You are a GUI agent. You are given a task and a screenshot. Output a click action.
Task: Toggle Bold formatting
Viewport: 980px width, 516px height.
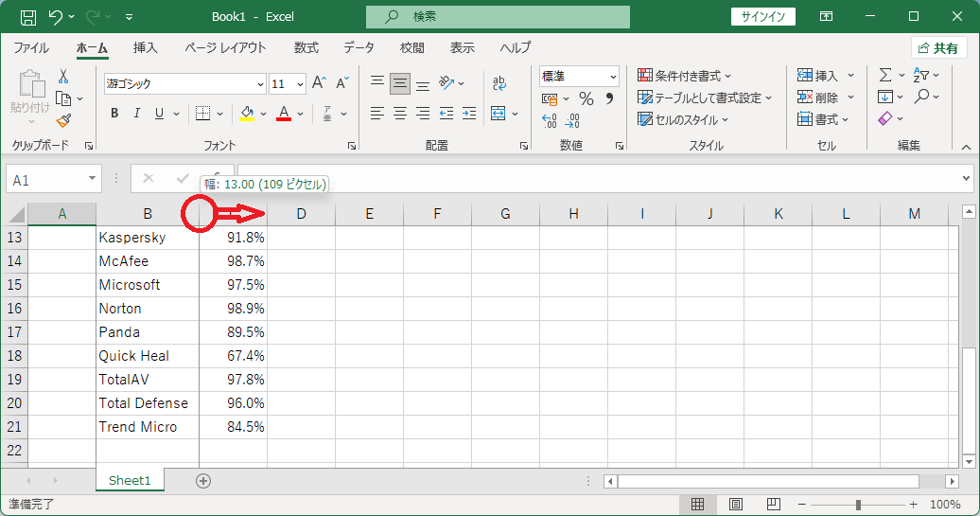(114, 114)
